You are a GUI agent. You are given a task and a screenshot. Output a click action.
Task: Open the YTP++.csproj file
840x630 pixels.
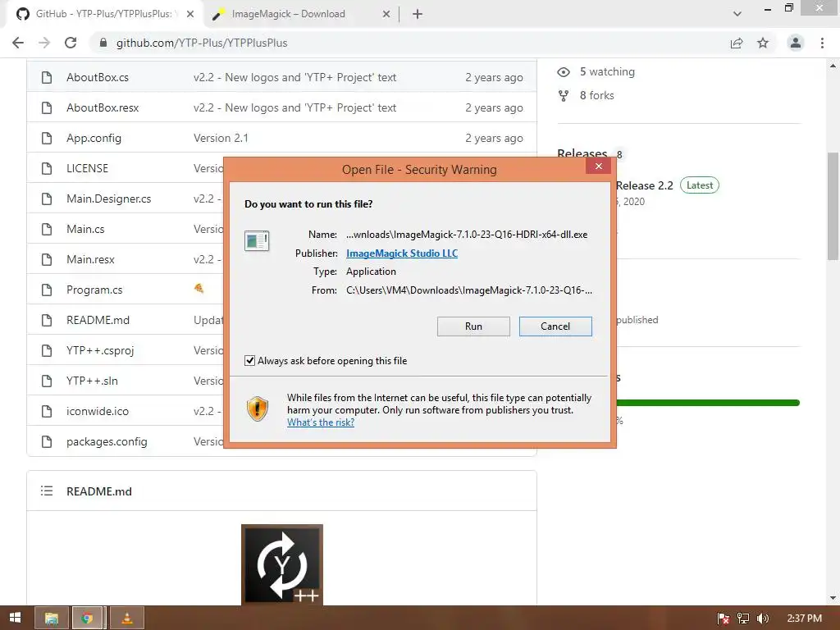coord(100,350)
